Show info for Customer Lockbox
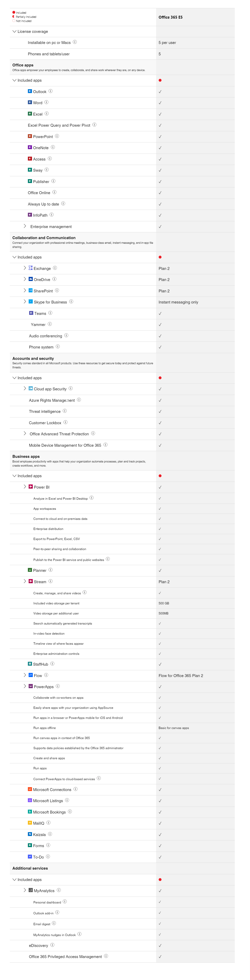 [x=65, y=422]
